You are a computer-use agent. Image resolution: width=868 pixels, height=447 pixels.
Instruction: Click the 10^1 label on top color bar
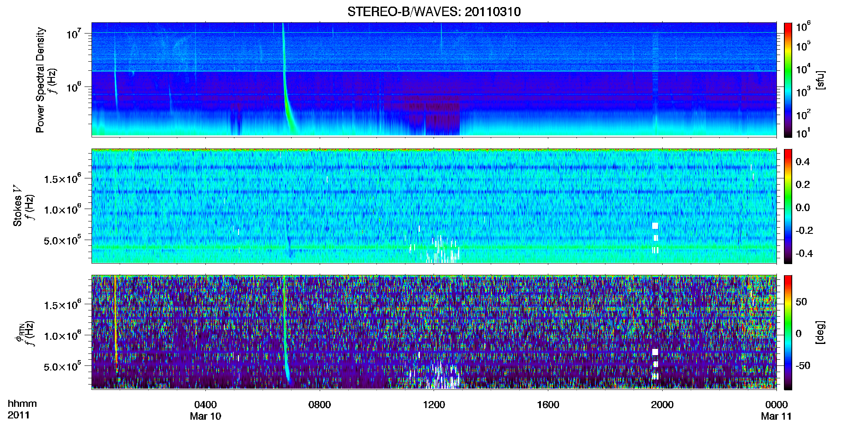tap(803, 133)
